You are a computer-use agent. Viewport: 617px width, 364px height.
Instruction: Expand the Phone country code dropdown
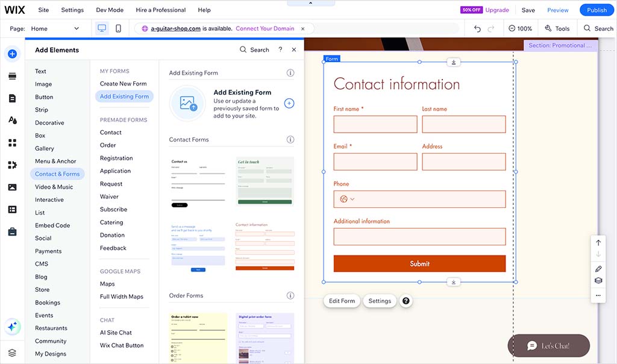[x=348, y=199]
